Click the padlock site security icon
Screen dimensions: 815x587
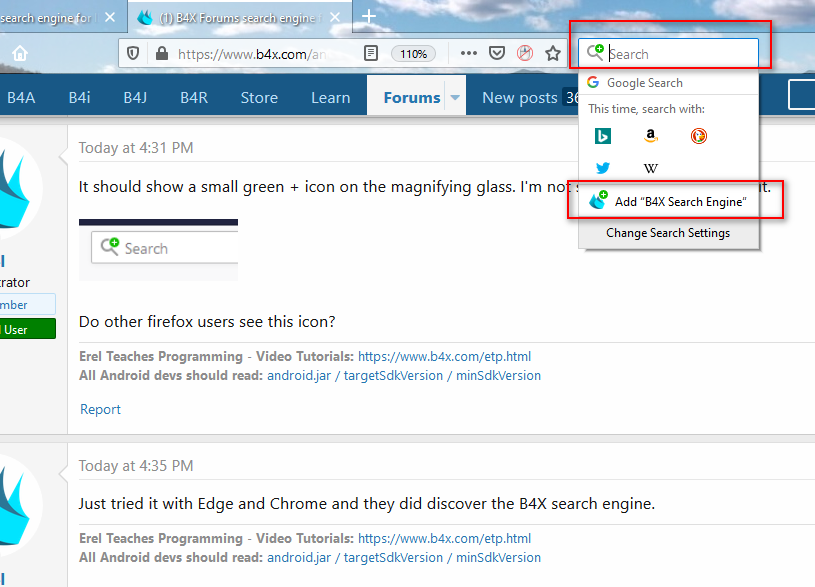162,53
